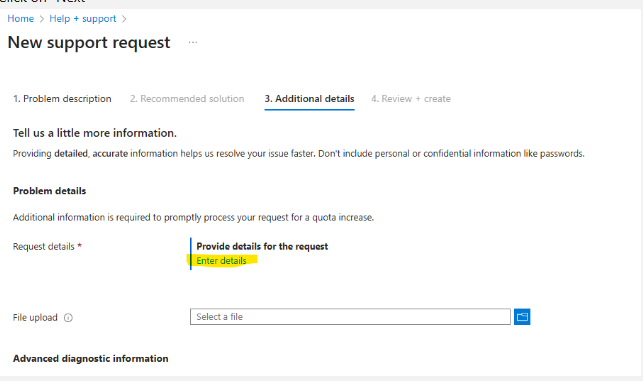Viewport: 643px width, 381px height.
Task: Click the Select a file input field
Action: coord(350,317)
